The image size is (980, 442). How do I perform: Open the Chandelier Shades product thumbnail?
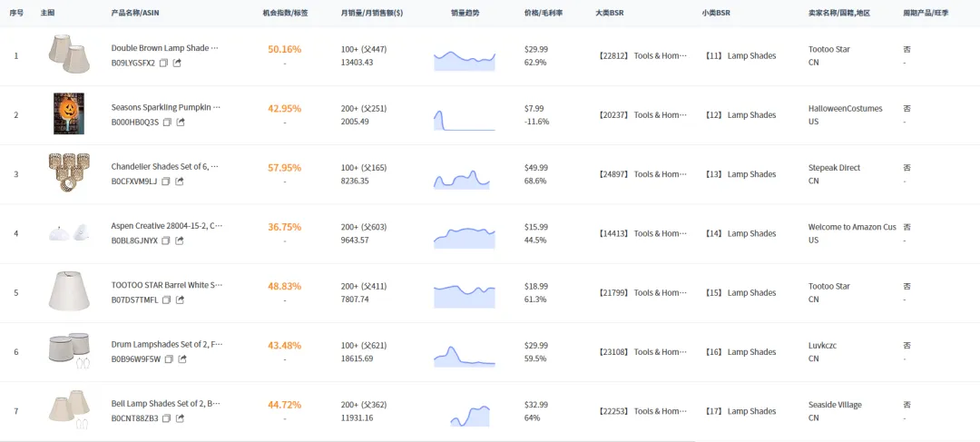click(69, 172)
